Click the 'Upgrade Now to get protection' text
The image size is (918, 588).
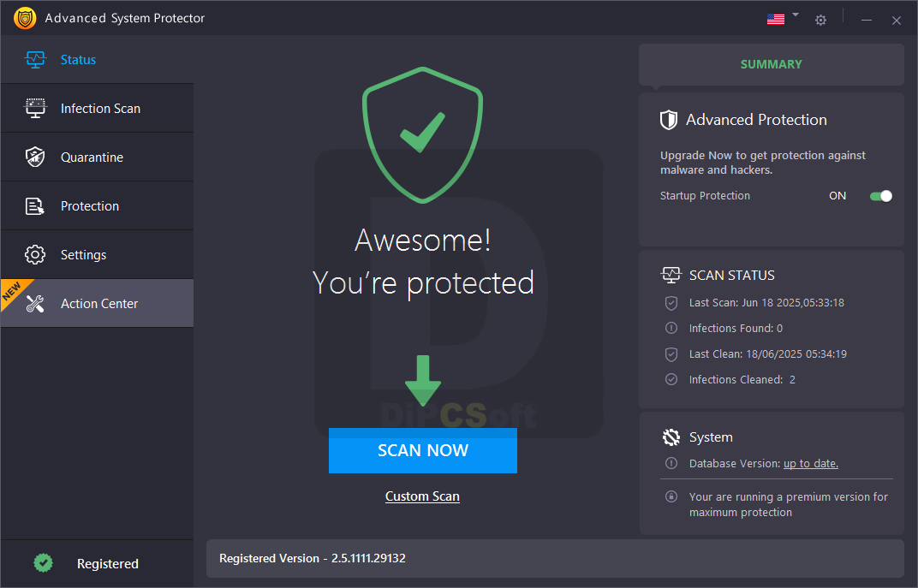(x=763, y=163)
